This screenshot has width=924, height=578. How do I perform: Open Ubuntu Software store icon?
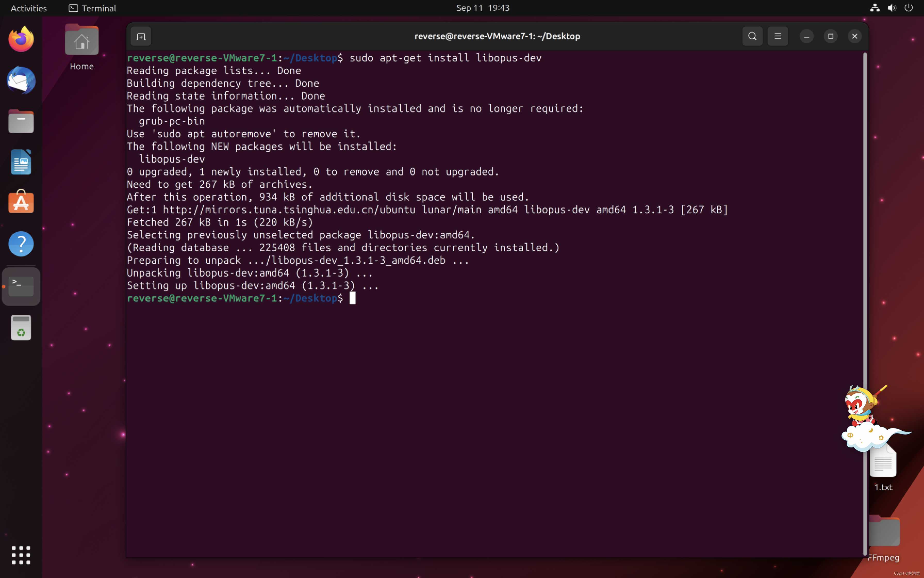click(21, 202)
